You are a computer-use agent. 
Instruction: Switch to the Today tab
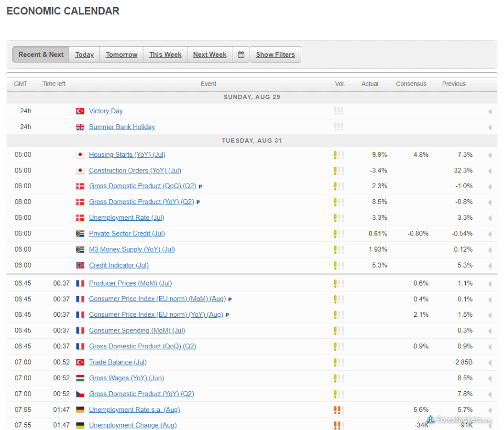tap(85, 54)
